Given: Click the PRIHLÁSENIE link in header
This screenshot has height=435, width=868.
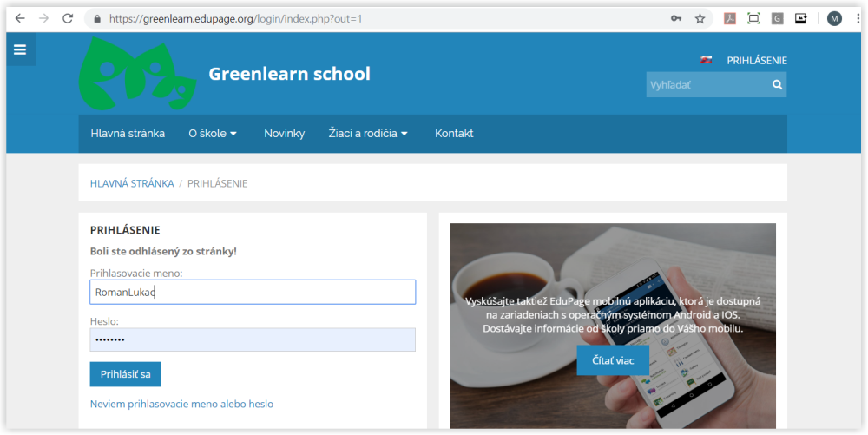Looking at the screenshot, I should (x=757, y=61).
